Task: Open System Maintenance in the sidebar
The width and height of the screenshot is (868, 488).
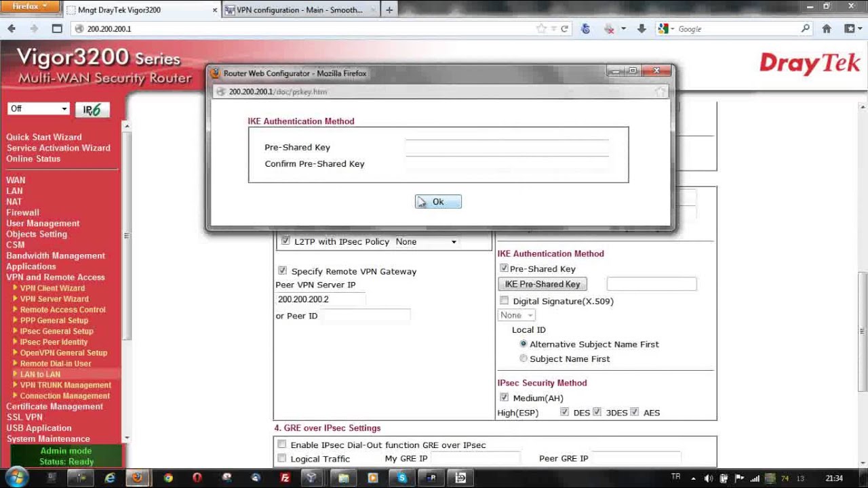Action: click(x=48, y=439)
